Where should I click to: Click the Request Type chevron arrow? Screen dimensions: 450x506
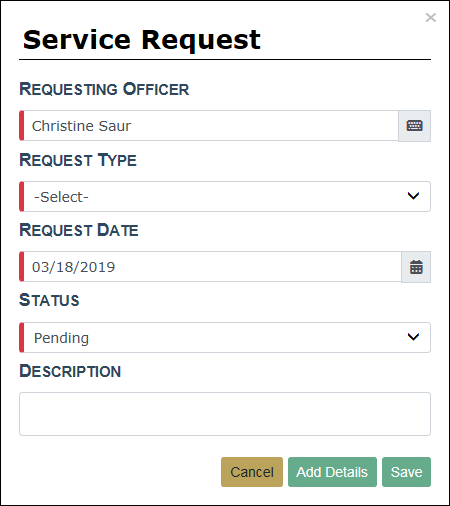click(413, 196)
